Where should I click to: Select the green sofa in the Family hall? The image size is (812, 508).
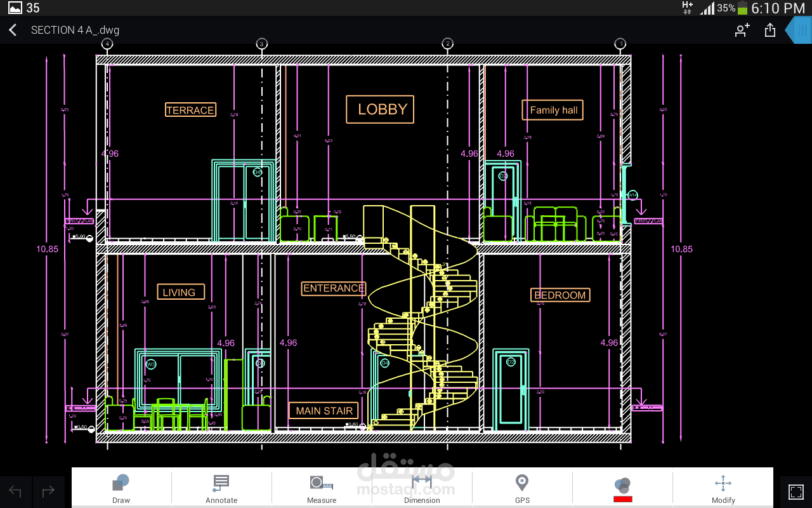555,224
